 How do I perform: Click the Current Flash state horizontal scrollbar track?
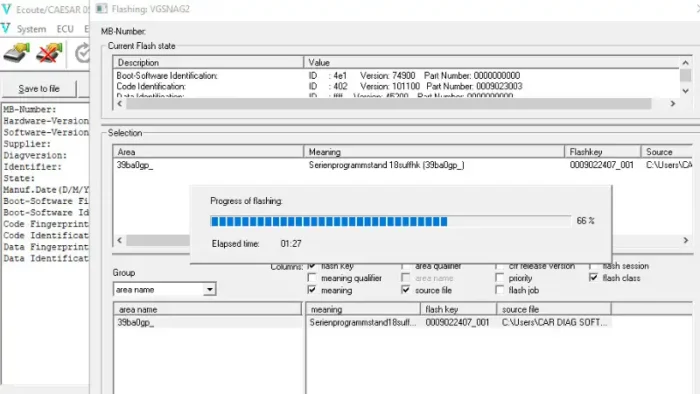pyautogui.click(x=388, y=104)
